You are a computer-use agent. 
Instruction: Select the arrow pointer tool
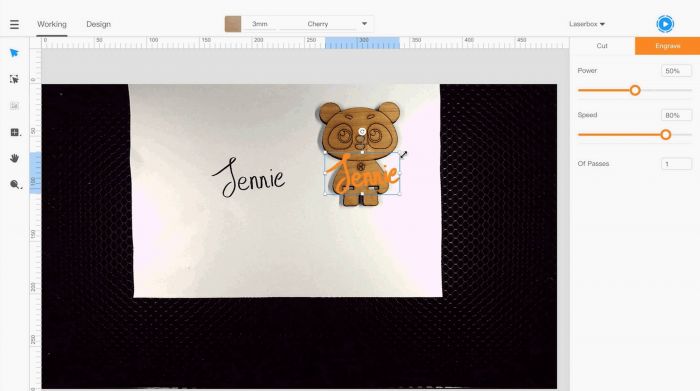[x=14, y=53]
